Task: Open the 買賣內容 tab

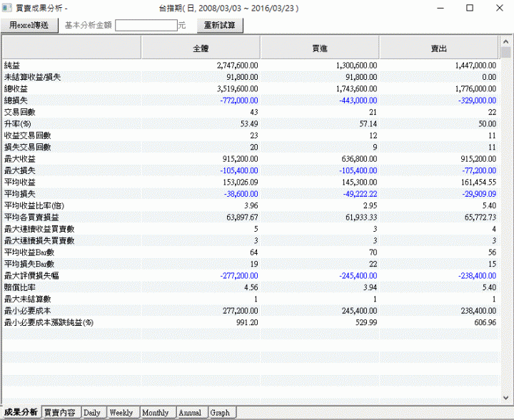Action: [60, 412]
